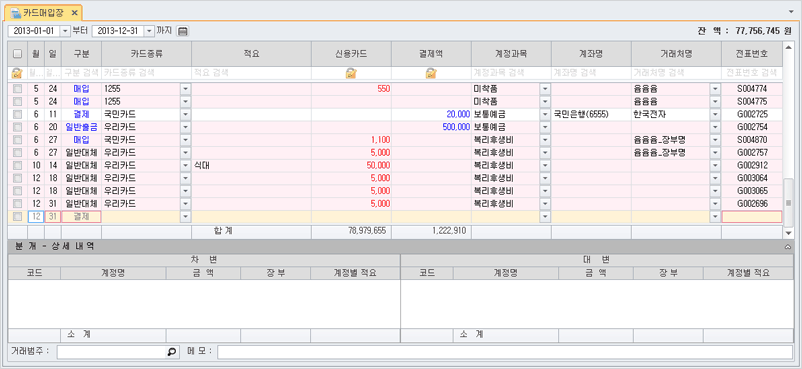Click the grid scrollbar down arrow

click(789, 233)
